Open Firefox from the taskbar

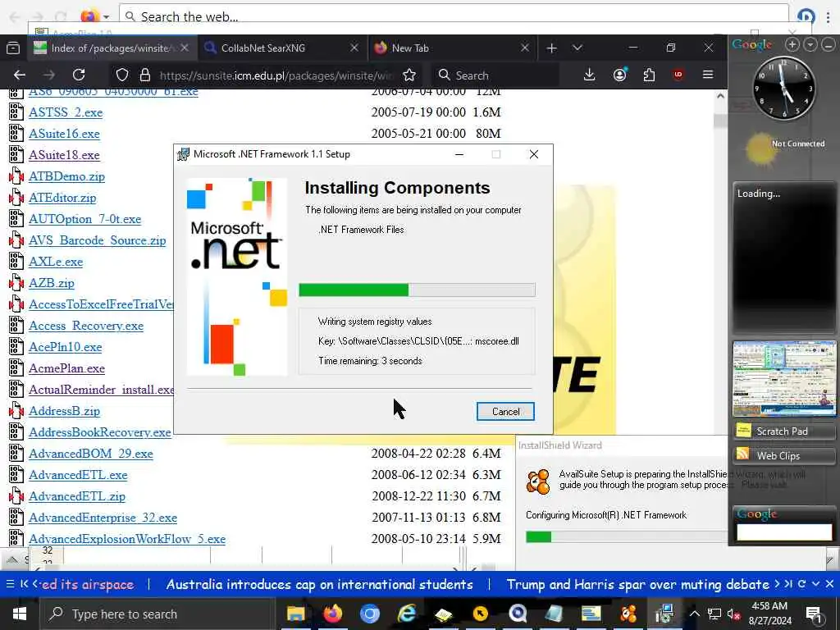coord(332,614)
